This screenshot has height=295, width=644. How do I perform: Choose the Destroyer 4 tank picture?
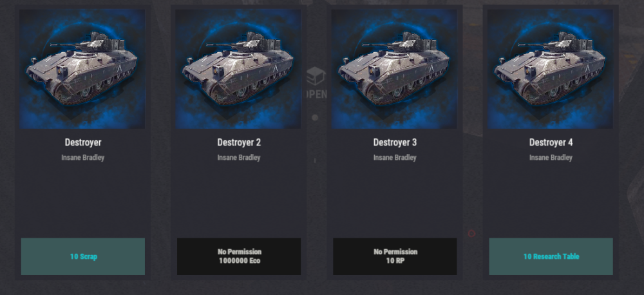pyautogui.click(x=551, y=69)
